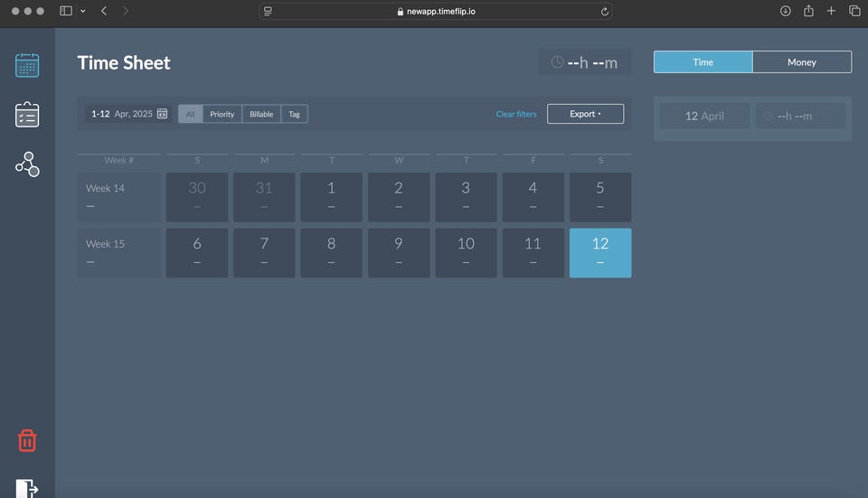The image size is (868, 498).
Task: Switch to the Money view
Action: tap(802, 62)
